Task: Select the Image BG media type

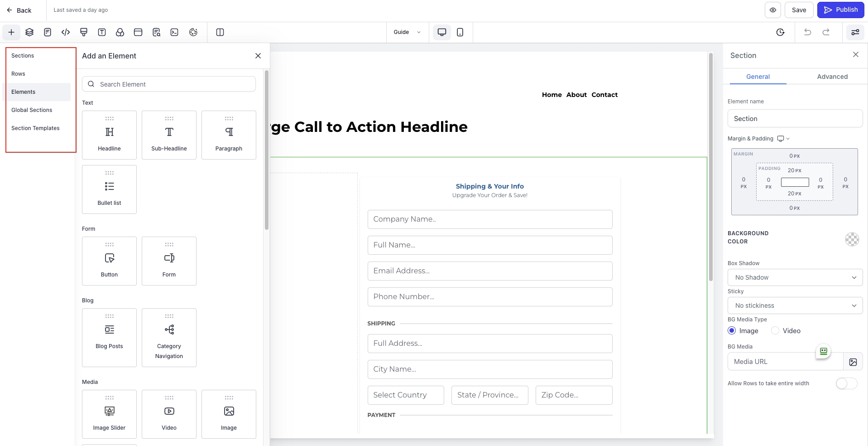Action: [732, 331]
